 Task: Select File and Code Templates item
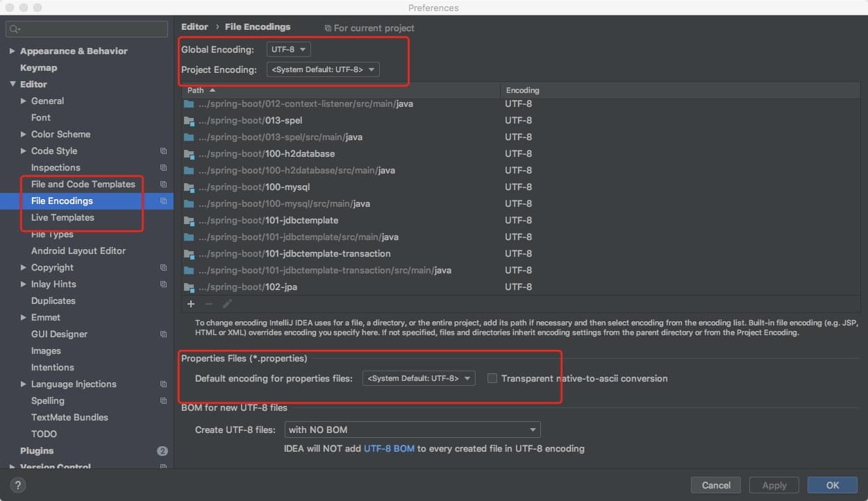tap(83, 185)
